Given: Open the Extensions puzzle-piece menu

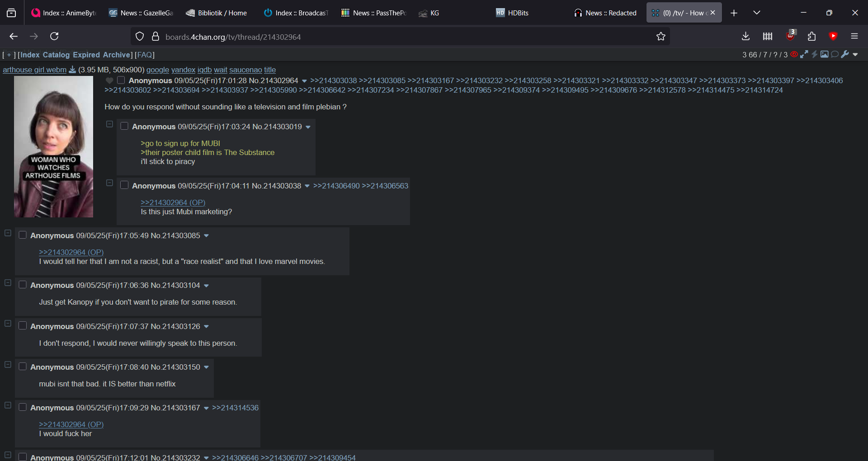Looking at the screenshot, I should [x=812, y=36].
